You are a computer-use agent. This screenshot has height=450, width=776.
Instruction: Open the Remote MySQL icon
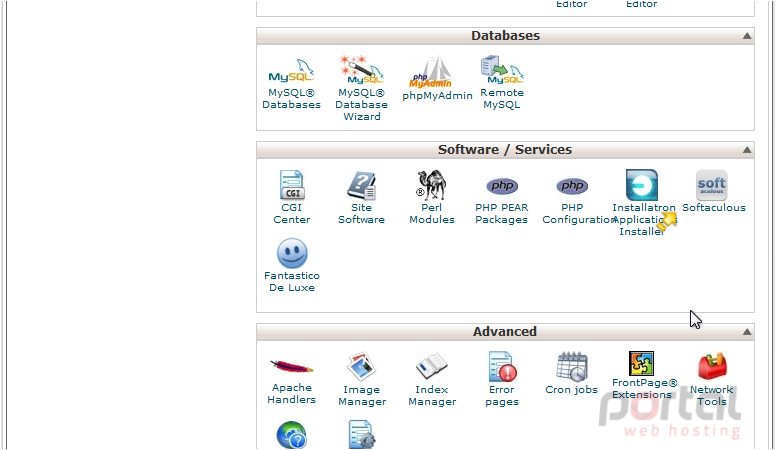pos(502,70)
